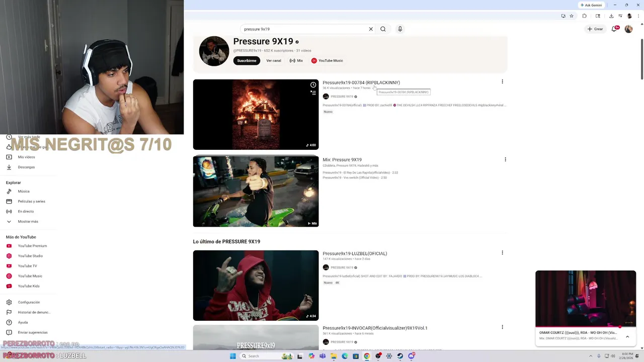This screenshot has width=644, height=362.
Task: Click the Mix: Pressure 9X19 title
Action: [x=342, y=160]
